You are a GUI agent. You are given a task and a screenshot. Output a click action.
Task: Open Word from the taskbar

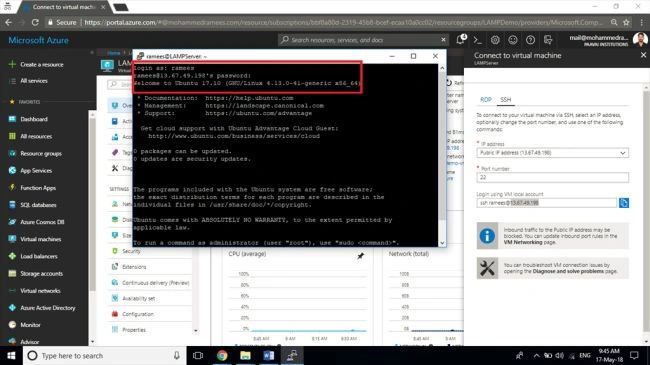[269, 355]
